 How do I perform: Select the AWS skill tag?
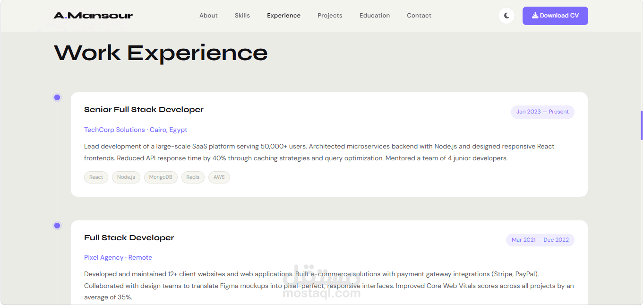219,177
